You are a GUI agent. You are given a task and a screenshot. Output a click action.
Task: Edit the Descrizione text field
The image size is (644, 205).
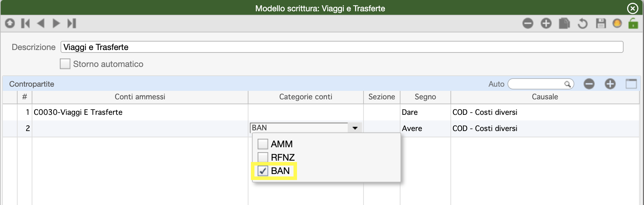(x=342, y=47)
